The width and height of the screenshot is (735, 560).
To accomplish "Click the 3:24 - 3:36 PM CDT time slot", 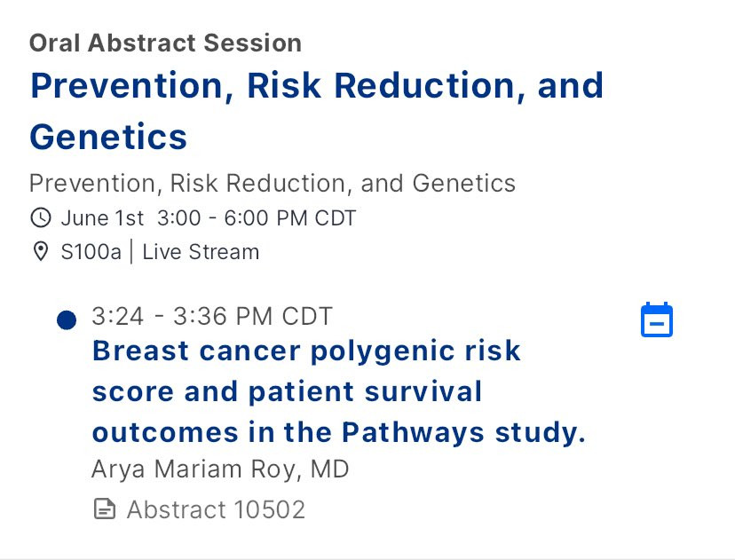I will [212, 316].
